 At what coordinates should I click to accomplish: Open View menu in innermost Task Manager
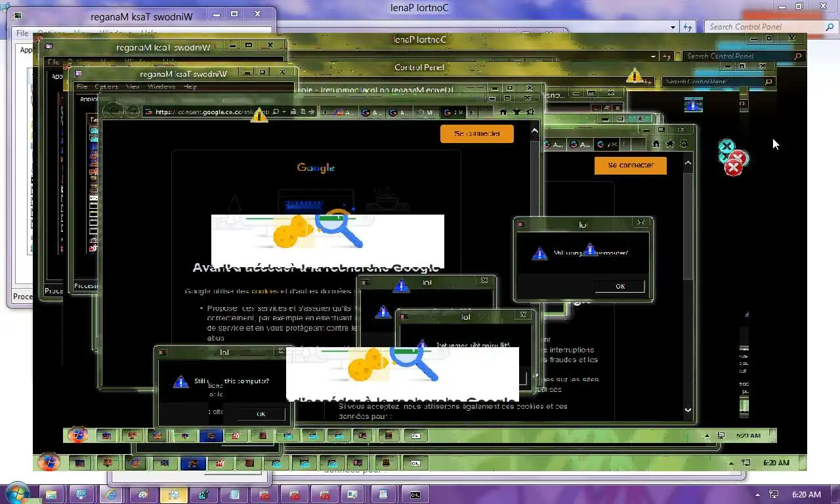coord(133,87)
